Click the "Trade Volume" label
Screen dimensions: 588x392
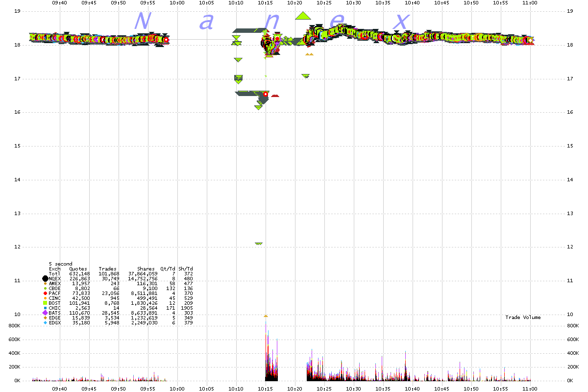tap(523, 318)
